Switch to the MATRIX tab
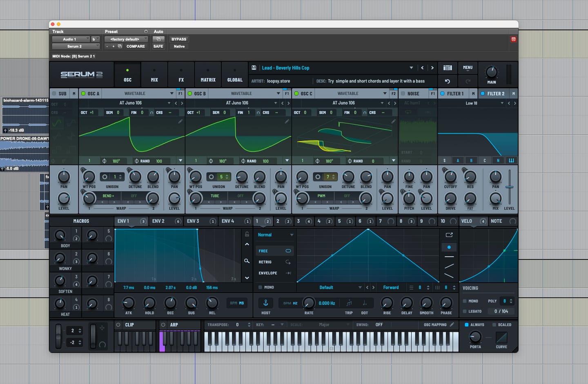Image resolution: width=588 pixels, height=384 pixels. pyautogui.click(x=208, y=75)
